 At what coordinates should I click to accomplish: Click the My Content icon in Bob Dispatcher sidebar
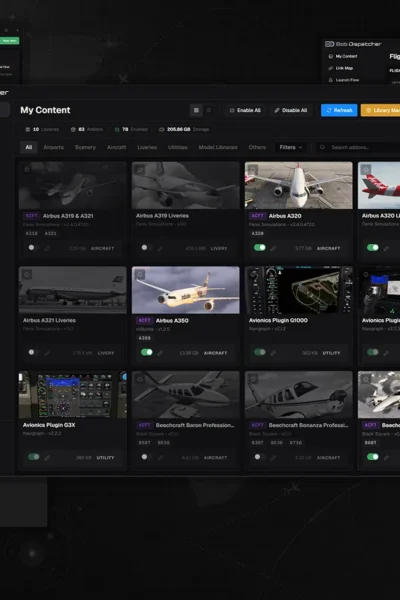[331, 56]
